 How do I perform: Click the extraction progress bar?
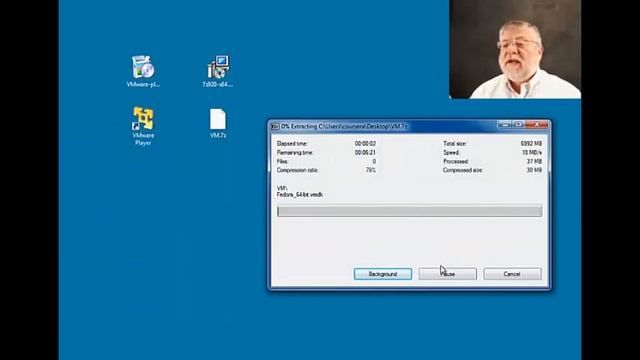tap(409, 211)
